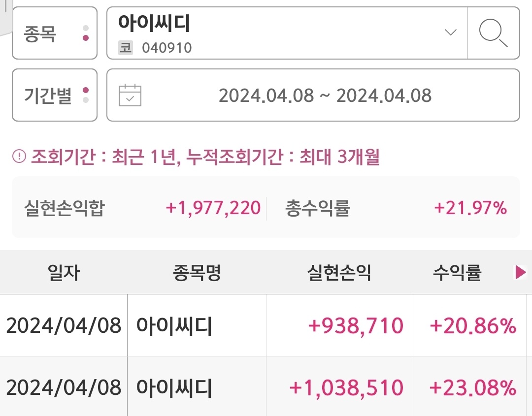Sort by the 실현손익 column header
This screenshot has height=416, width=532.
(339, 272)
